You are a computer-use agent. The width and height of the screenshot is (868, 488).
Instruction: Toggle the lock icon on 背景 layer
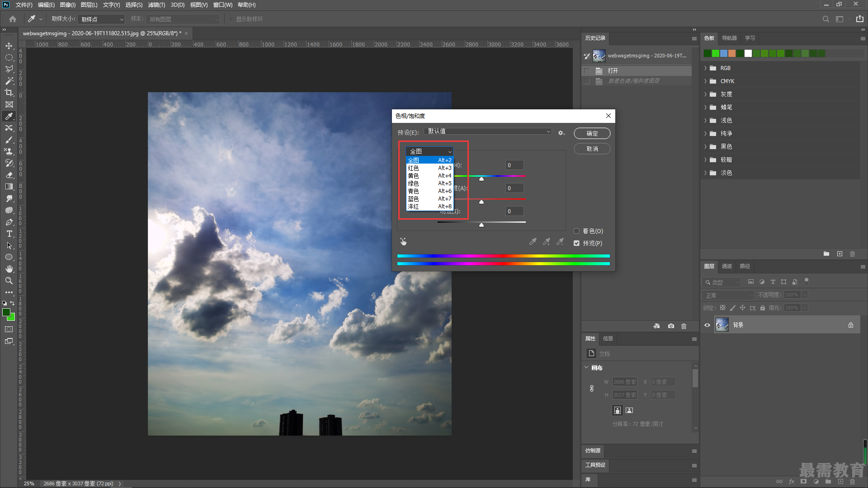[x=851, y=325]
